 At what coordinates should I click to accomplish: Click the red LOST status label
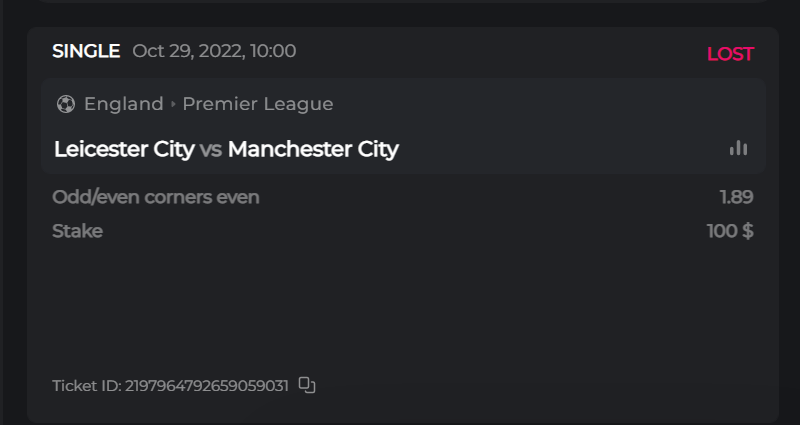tap(730, 54)
